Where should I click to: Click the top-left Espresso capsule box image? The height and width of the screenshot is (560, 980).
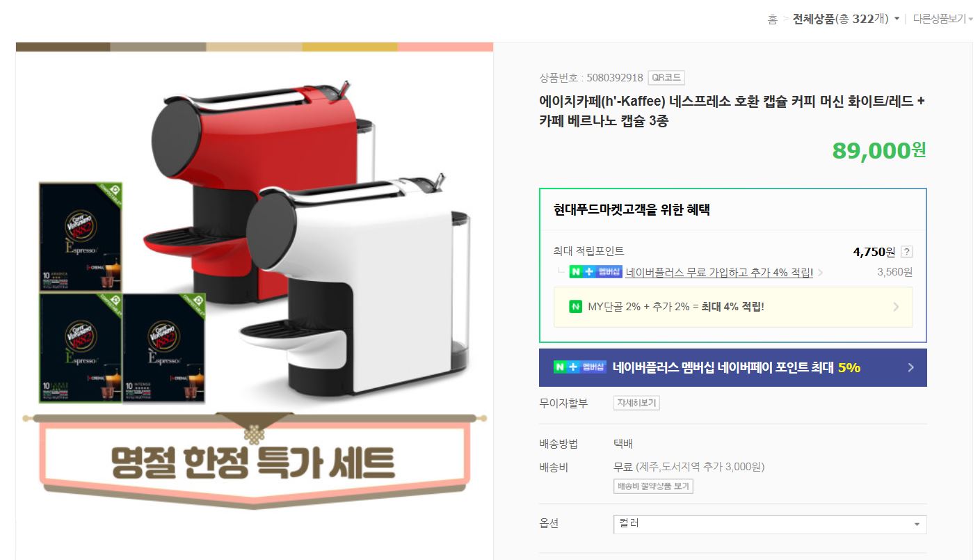click(x=81, y=237)
